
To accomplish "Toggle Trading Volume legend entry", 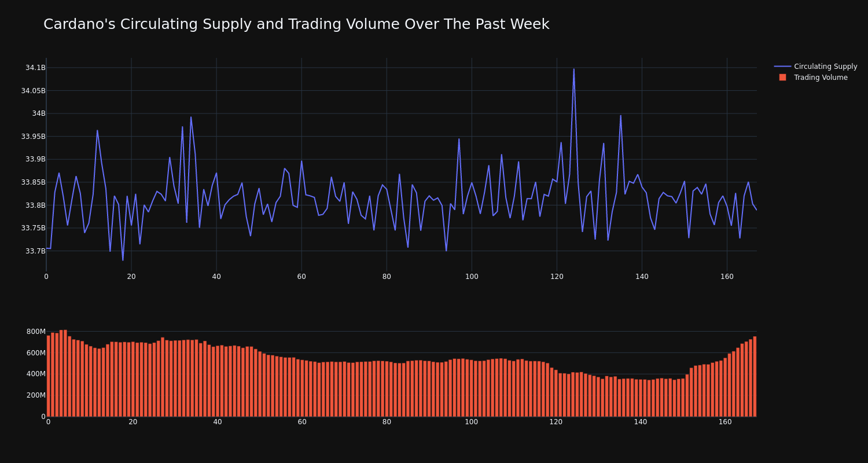I will pyautogui.click(x=815, y=78).
